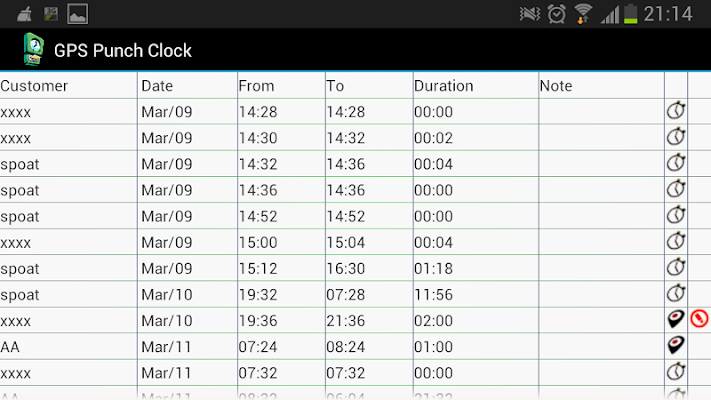
Task: Click the Duration column header
Action: pyautogui.click(x=443, y=86)
